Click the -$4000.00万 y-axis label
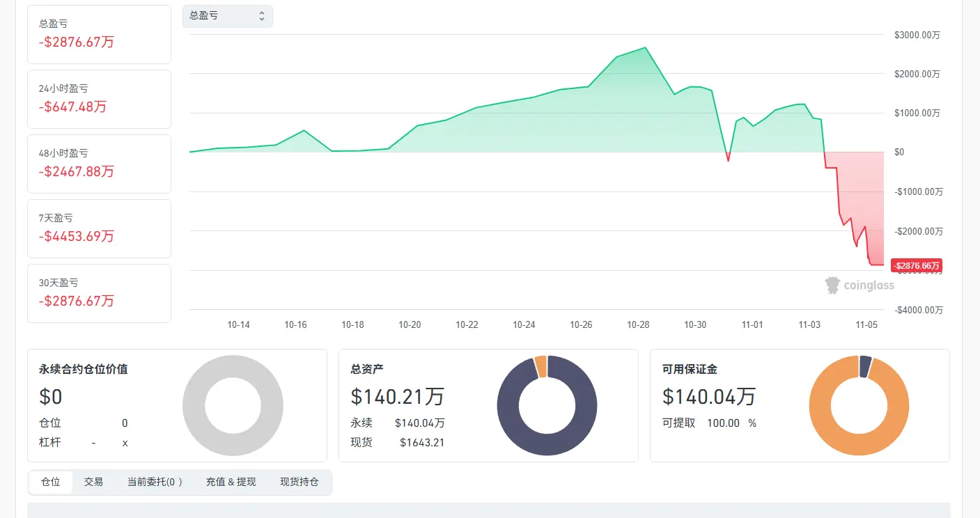980x518 pixels. (918, 310)
